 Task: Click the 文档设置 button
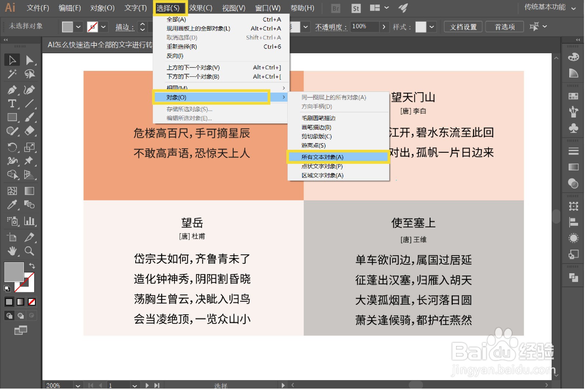point(463,26)
